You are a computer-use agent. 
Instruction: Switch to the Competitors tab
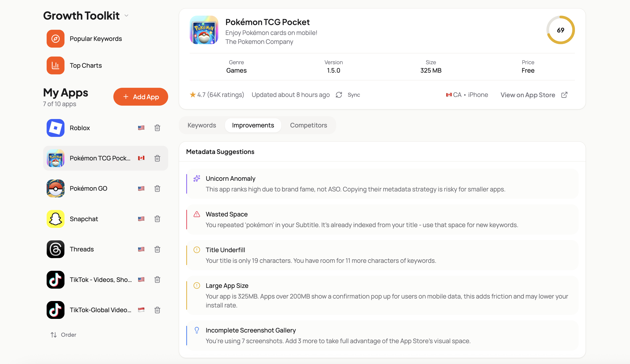308,125
